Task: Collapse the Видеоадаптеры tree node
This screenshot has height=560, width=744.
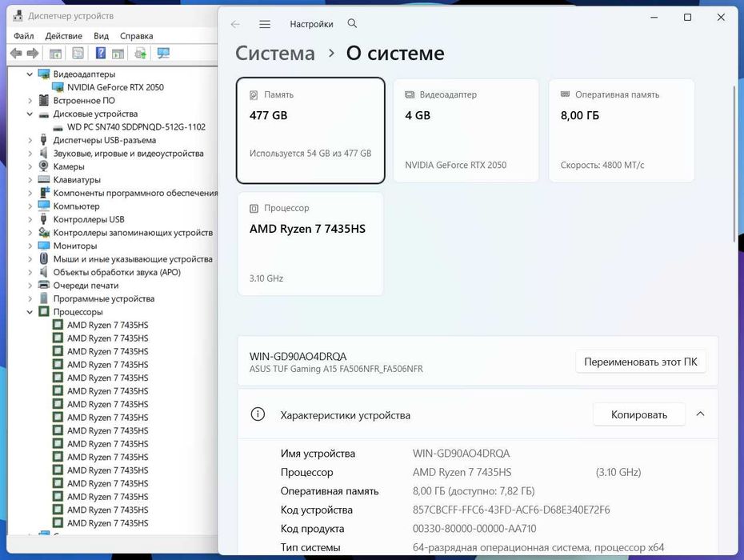Action: pos(30,74)
